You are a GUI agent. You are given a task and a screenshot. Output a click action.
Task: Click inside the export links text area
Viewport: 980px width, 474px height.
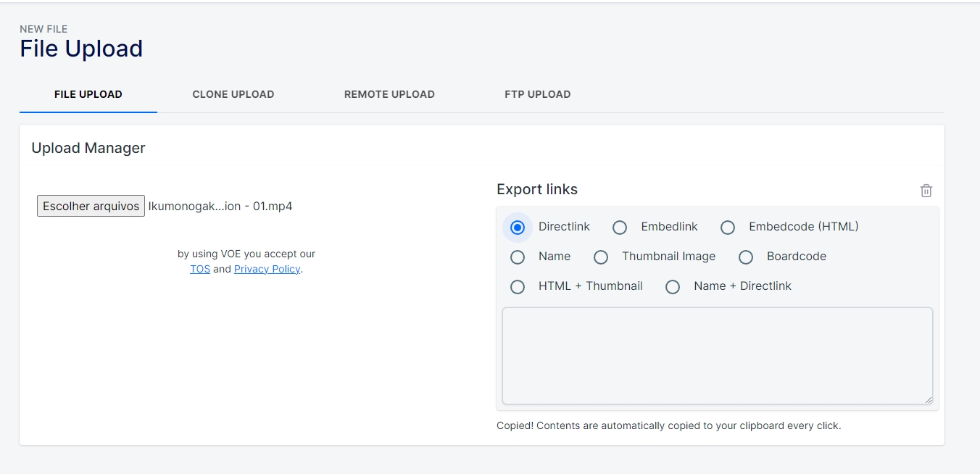(718, 356)
